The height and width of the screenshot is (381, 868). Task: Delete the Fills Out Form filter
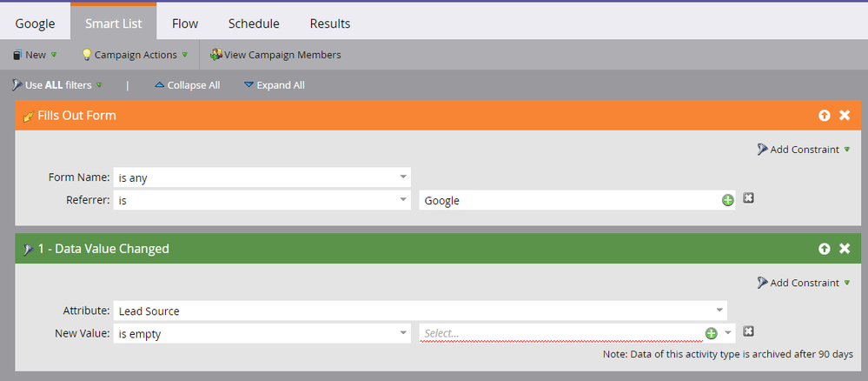[x=845, y=116]
